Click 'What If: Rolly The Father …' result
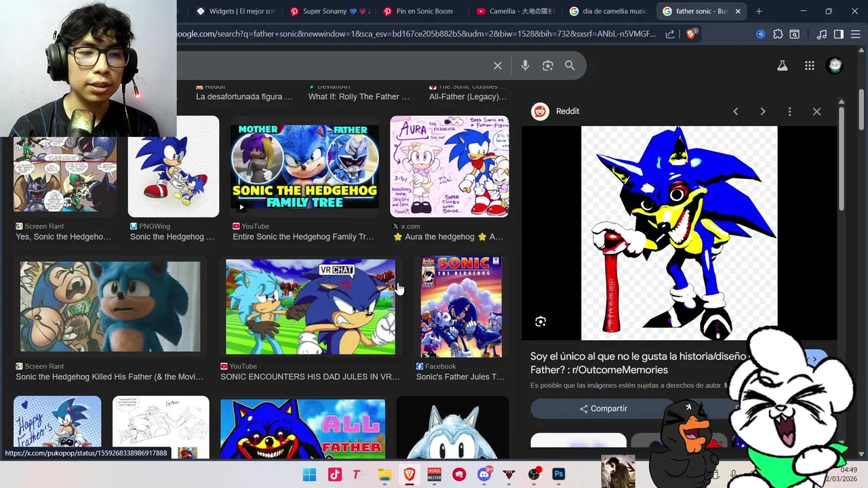The width and height of the screenshot is (868, 488). [359, 97]
